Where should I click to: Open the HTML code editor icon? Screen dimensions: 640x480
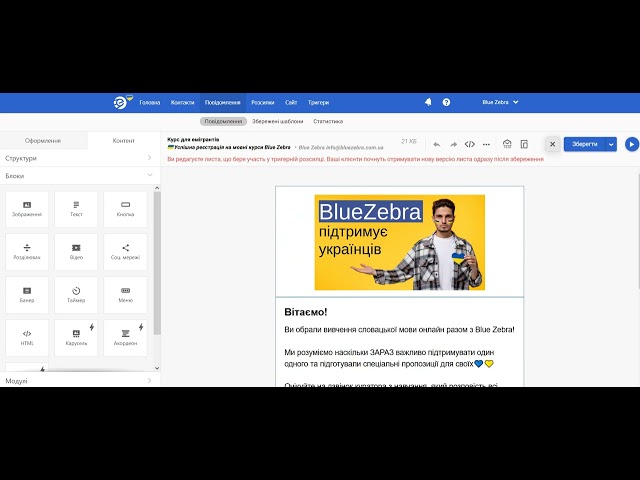[x=470, y=144]
